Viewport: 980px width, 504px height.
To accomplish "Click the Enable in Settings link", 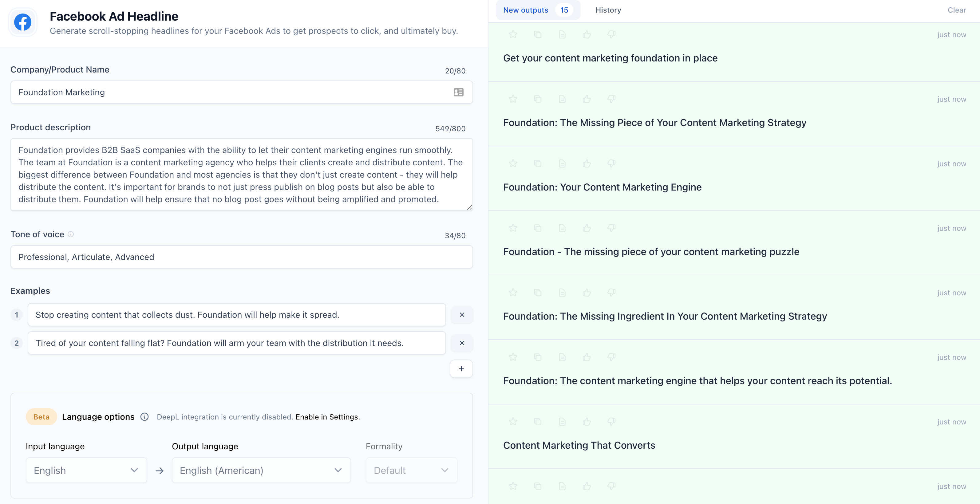I will [x=327, y=417].
